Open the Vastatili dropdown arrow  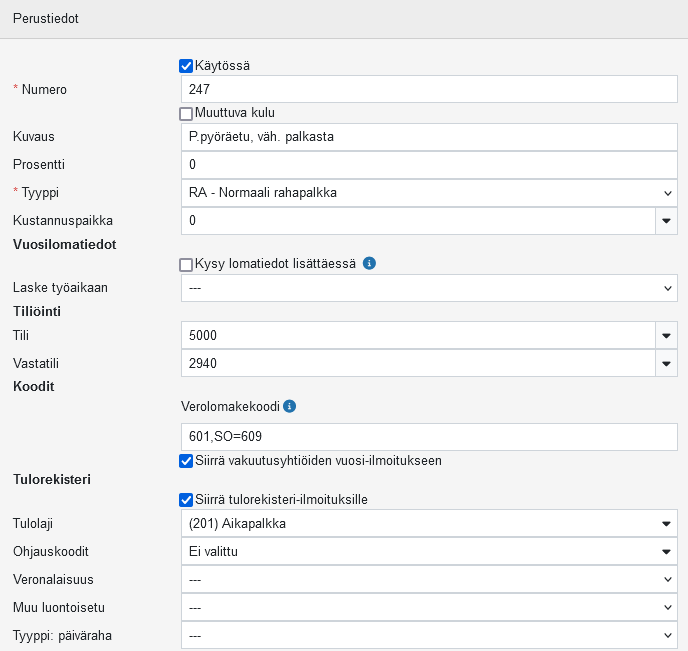pyautogui.click(x=666, y=364)
